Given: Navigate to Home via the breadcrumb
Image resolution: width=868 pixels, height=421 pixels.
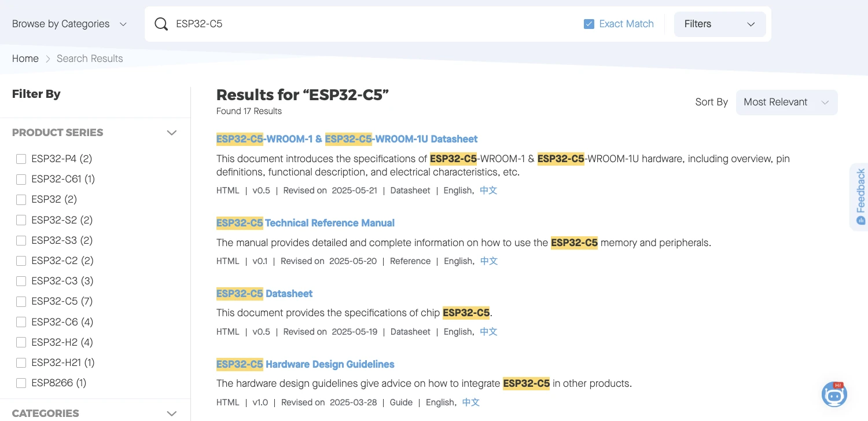Looking at the screenshot, I should [25, 58].
